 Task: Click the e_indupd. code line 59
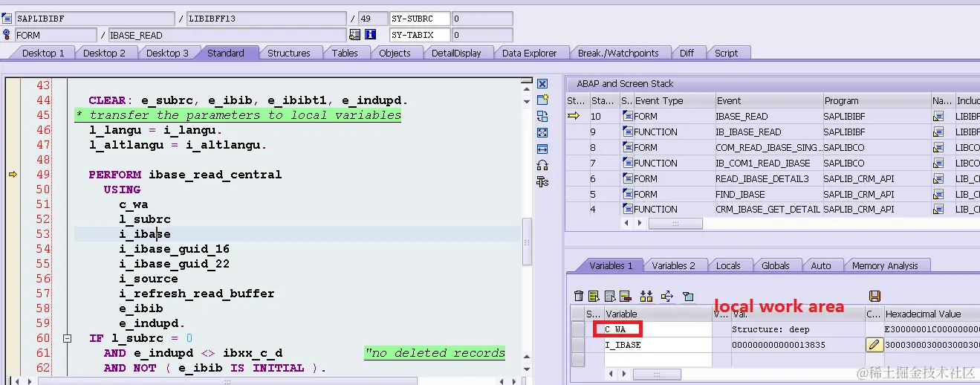[x=152, y=323]
